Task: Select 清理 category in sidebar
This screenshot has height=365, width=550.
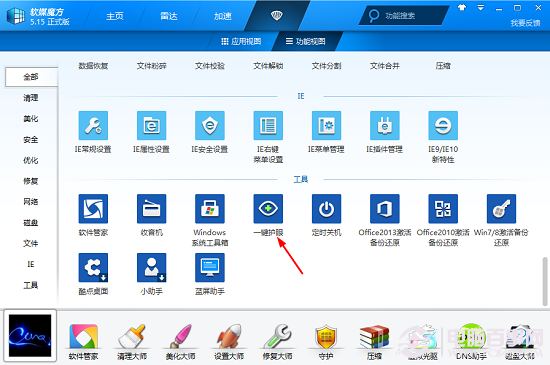Action: click(31, 98)
